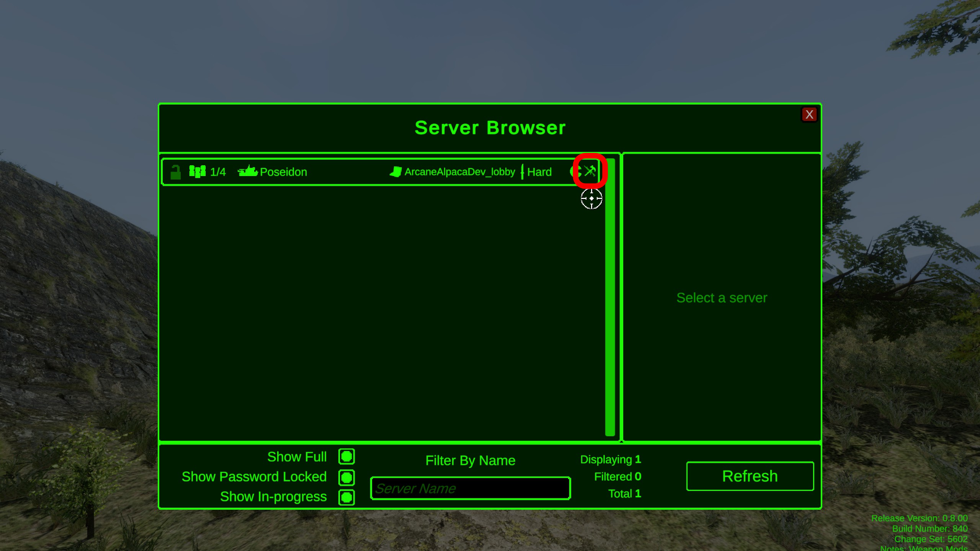The image size is (980, 551).
Task: Close the Server Browser with the red X
Action: (x=809, y=114)
